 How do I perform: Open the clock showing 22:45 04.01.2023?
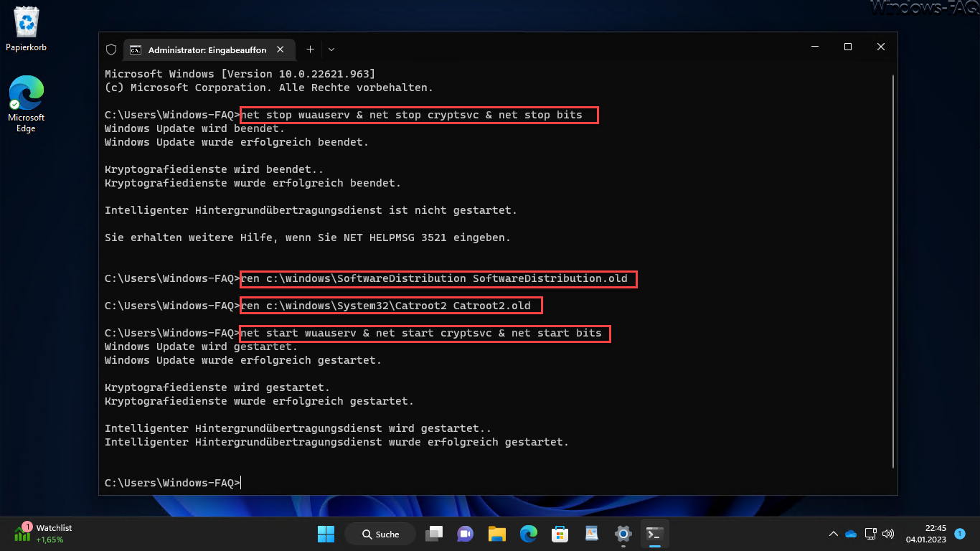tap(925, 534)
